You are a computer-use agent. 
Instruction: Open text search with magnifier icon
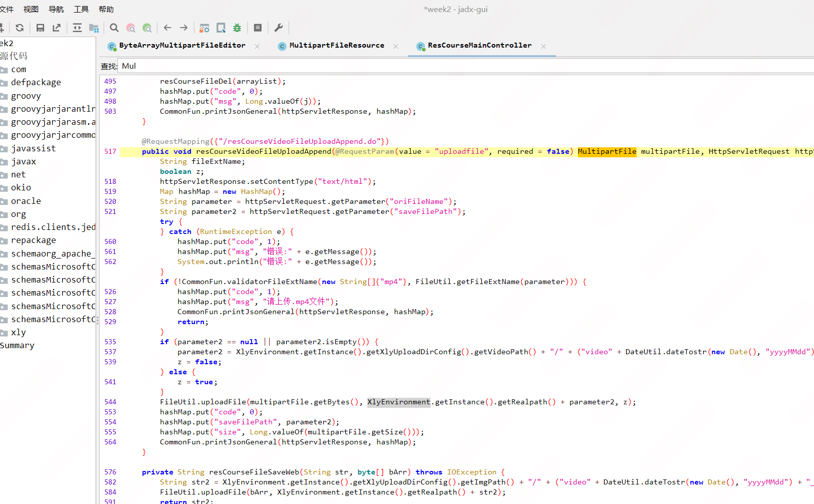coord(114,28)
